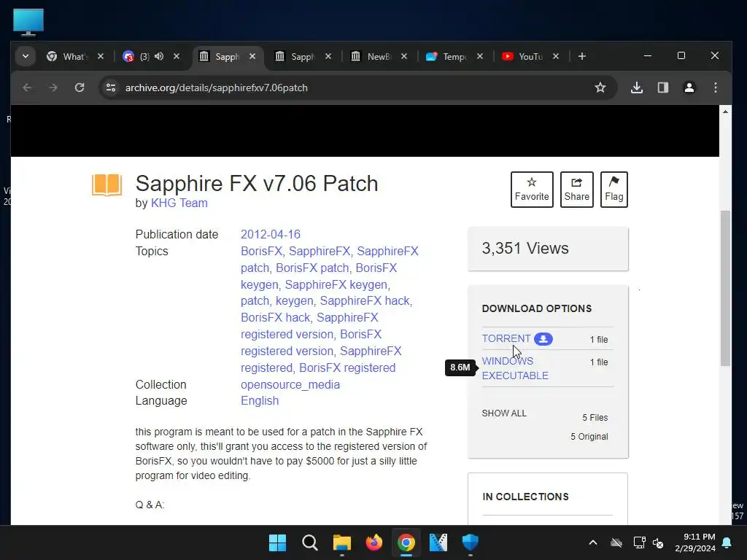Viewport: 747px width, 560px height.
Task: Close the YouTube tab
Action: pyautogui.click(x=555, y=56)
